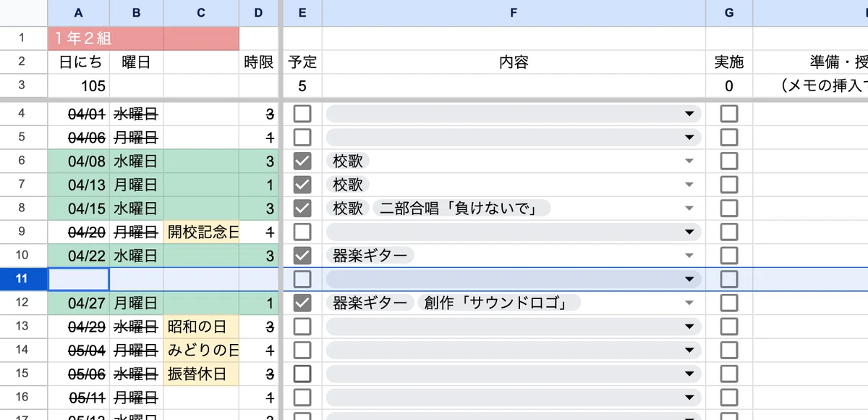Check the 実施 checkbox for 04/15
Image resolution: width=868 pixels, height=420 pixels.
[x=729, y=208]
